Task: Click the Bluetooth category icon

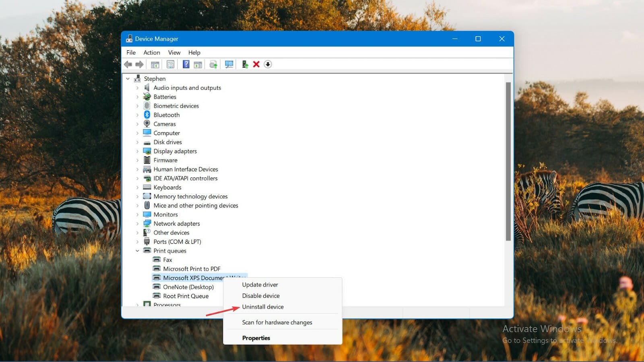Action: 147,115
